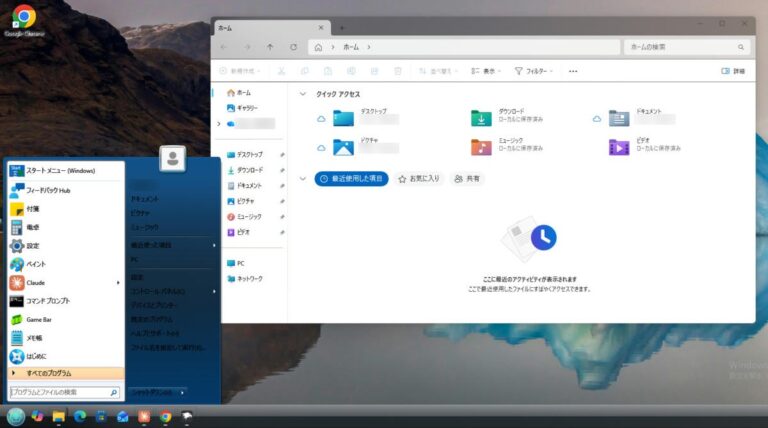Open Copilot from the taskbar
This screenshot has height=428, width=768.
37,416
